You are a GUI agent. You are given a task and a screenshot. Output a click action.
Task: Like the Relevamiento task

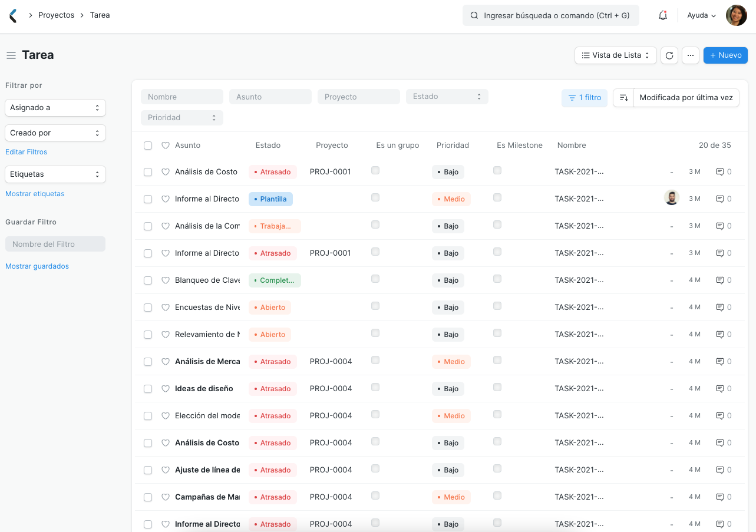pos(166,335)
